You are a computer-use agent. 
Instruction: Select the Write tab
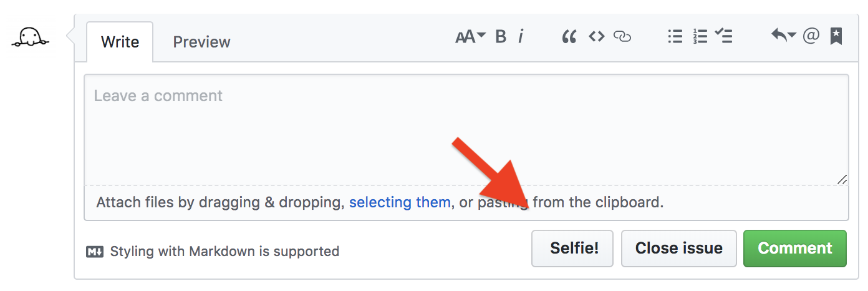click(x=120, y=42)
